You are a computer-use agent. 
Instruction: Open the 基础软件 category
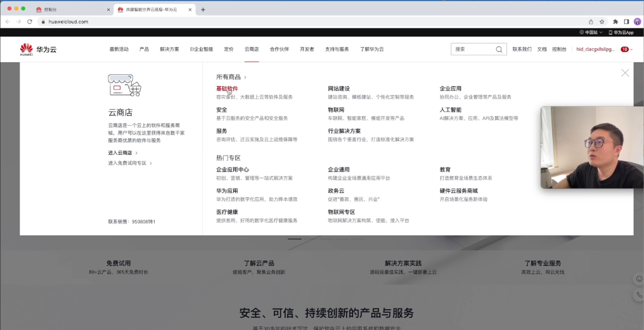(x=227, y=88)
